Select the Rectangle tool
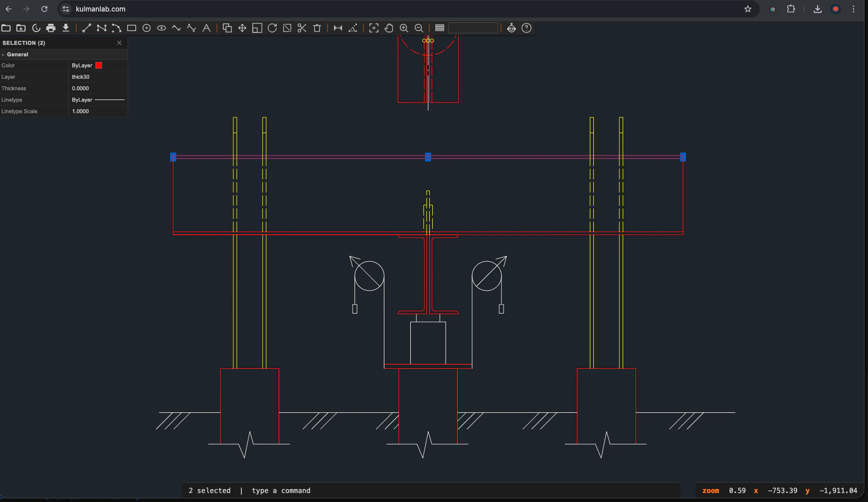This screenshot has height=502, width=868. pyautogui.click(x=132, y=28)
